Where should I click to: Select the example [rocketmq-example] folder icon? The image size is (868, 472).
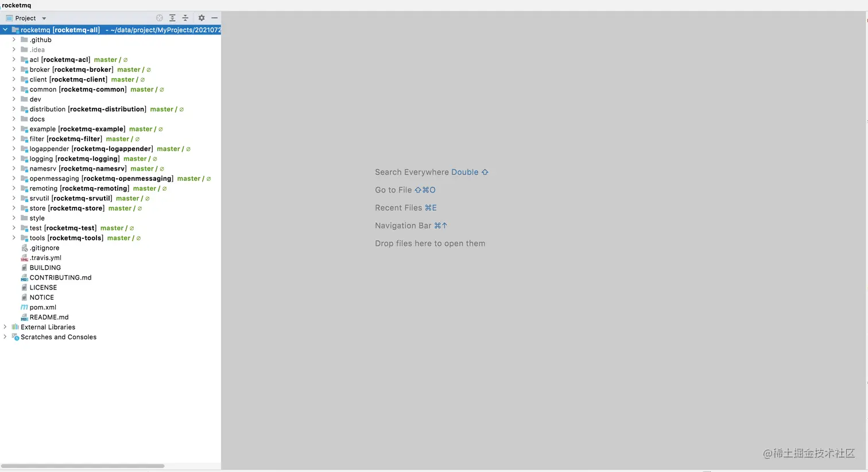click(x=24, y=129)
